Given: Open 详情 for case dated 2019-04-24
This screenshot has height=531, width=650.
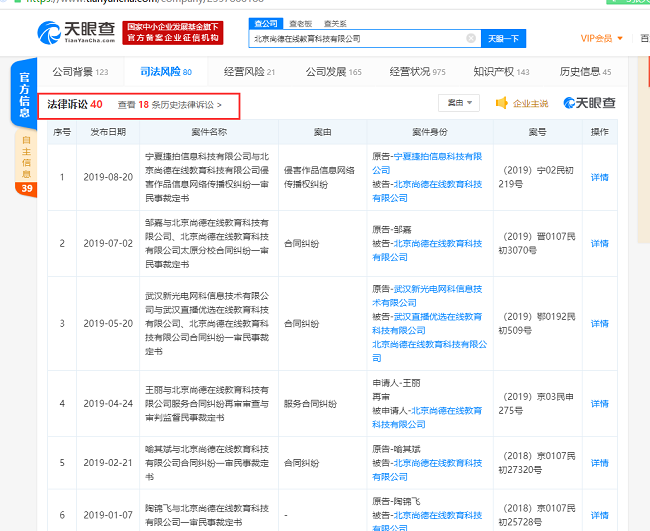Looking at the screenshot, I should (x=599, y=403).
